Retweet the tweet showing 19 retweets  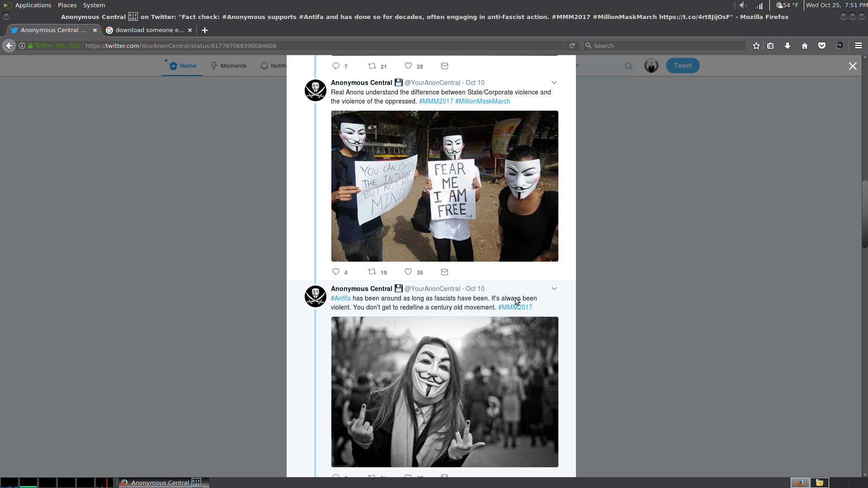[x=372, y=272]
